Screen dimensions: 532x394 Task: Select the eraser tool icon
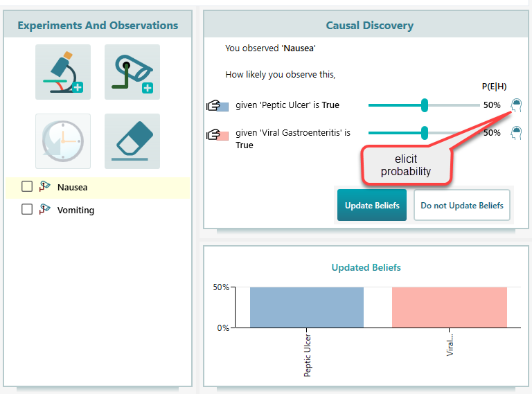click(x=132, y=141)
